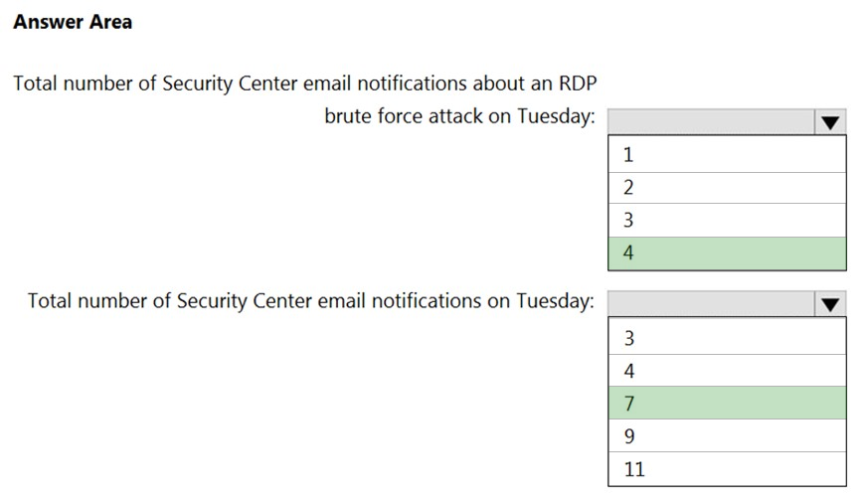Click the RDP brute force answer field
Image resolution: width=864 pixels, height=504 pixels.
click(711, 122)
